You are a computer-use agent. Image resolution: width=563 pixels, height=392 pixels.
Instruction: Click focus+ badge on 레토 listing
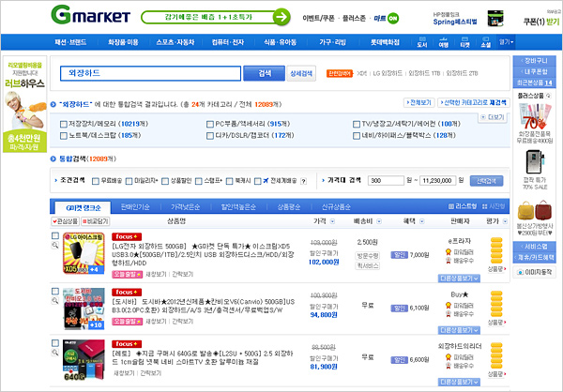127,344
